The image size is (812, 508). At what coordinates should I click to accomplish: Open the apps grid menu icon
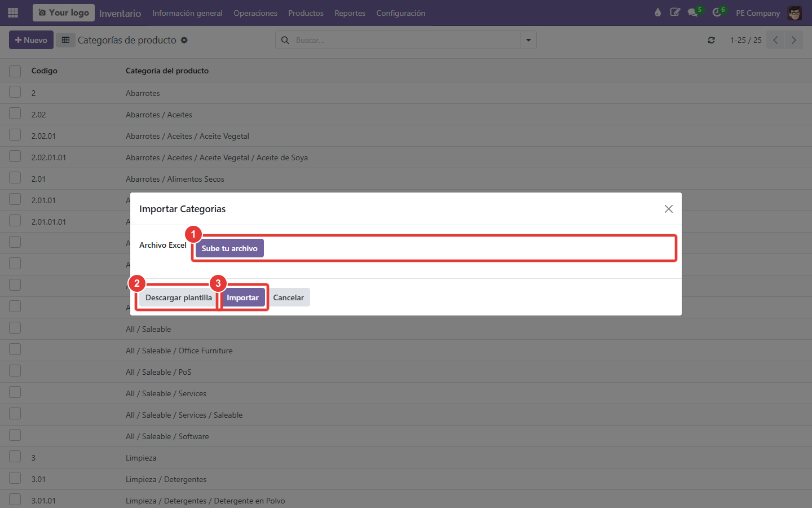(13, 12)
